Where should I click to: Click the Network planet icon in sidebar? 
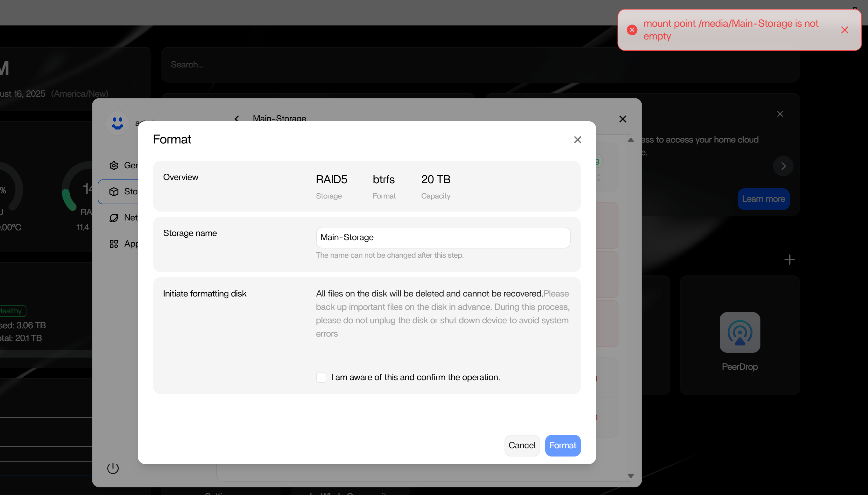coord(114,218)
